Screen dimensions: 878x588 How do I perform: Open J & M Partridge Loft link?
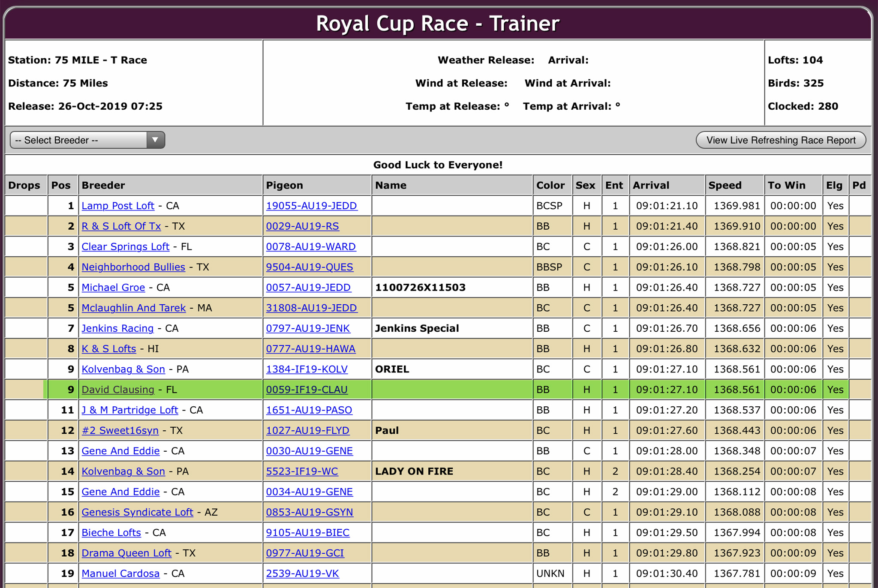pyautogui.click(x=130, y=410)
